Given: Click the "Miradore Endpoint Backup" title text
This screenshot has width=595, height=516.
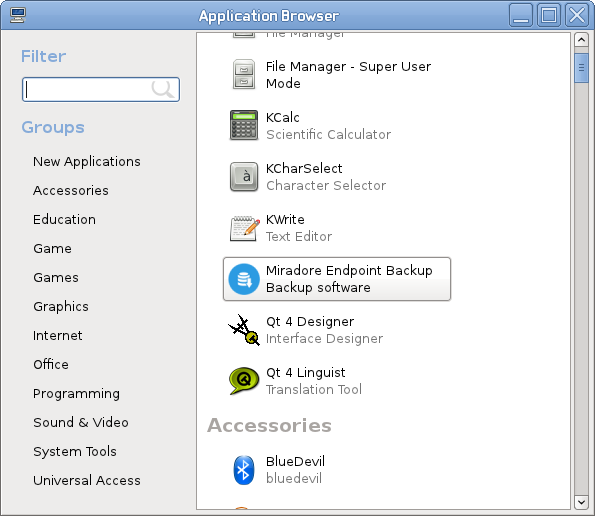Looking at the screenshot, I should click(349, 271).
